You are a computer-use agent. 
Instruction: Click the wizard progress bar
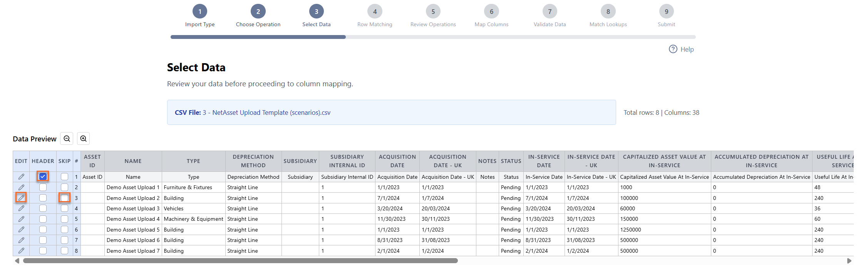433,37
